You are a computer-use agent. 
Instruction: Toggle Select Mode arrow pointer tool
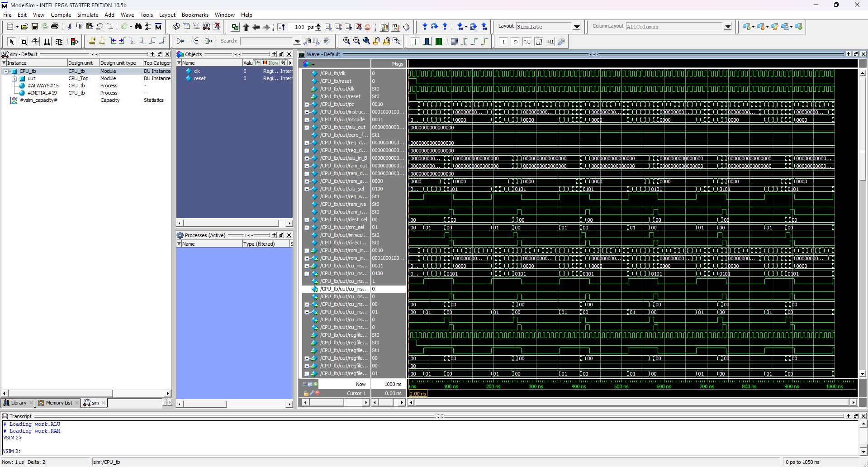click(12, 42)
